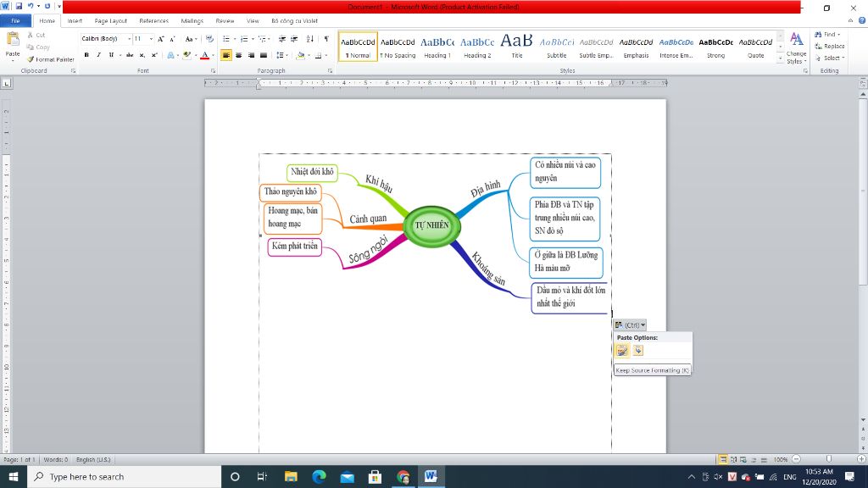The image size is (868, 488).
Task: Toggle underline formatting
Action: coord(111,55)
